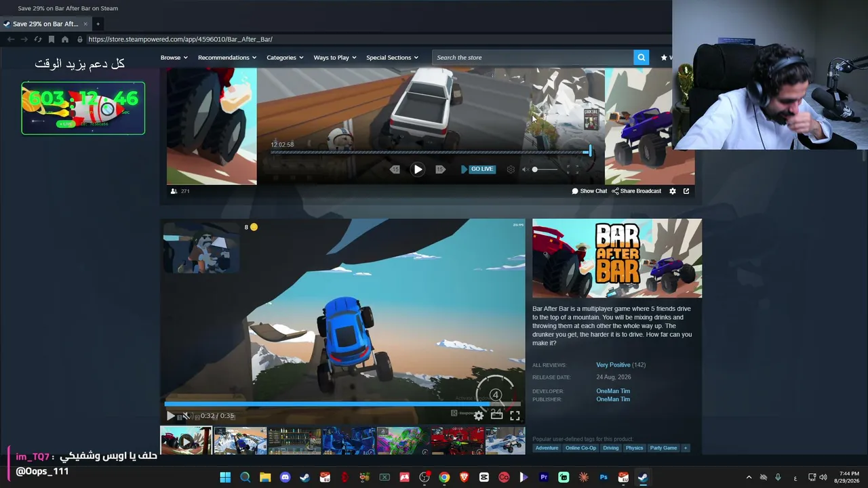Click the system tray volume icon
868x488 pixels.
coord(823,477)
